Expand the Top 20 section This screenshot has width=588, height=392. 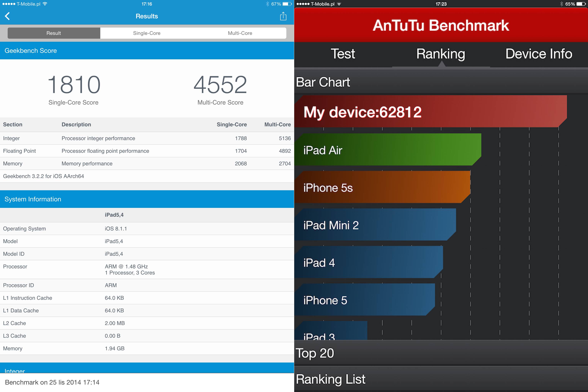click(441, 353)
